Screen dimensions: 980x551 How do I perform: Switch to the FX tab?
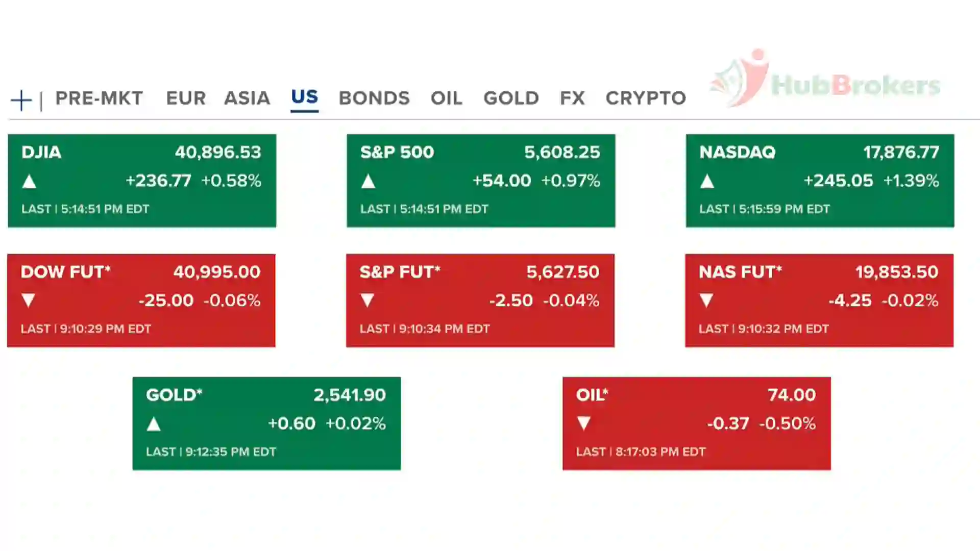tap(571, 98)
